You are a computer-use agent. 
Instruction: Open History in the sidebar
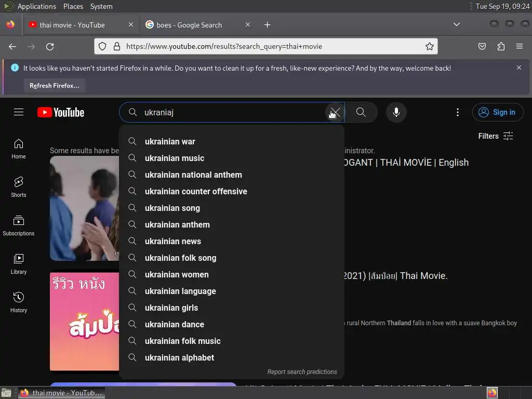(19, 302)
